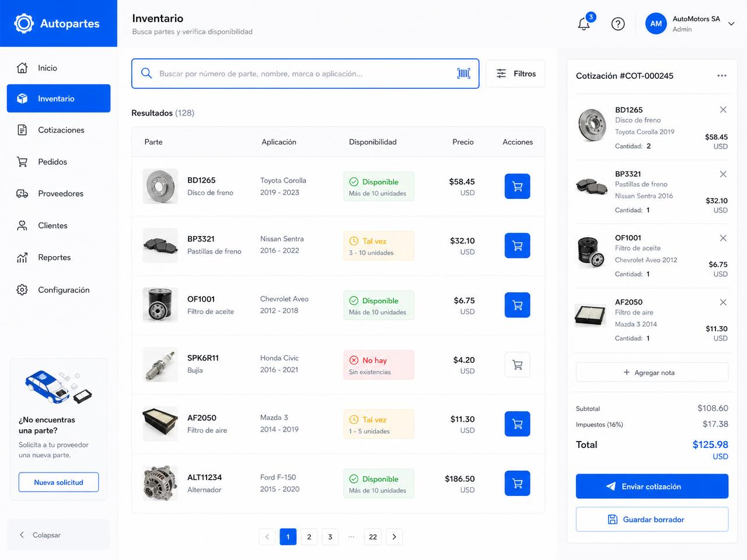Viewport: 747px width, 560px height.
Task: Click the total amount $125.98
Action: (710, 444)
